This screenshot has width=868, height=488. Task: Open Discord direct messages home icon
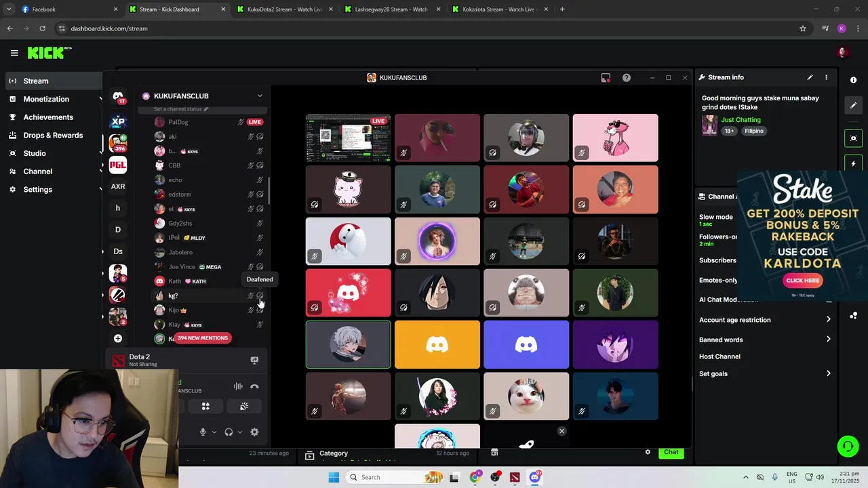pyautogui.click(x=118, y=97)
